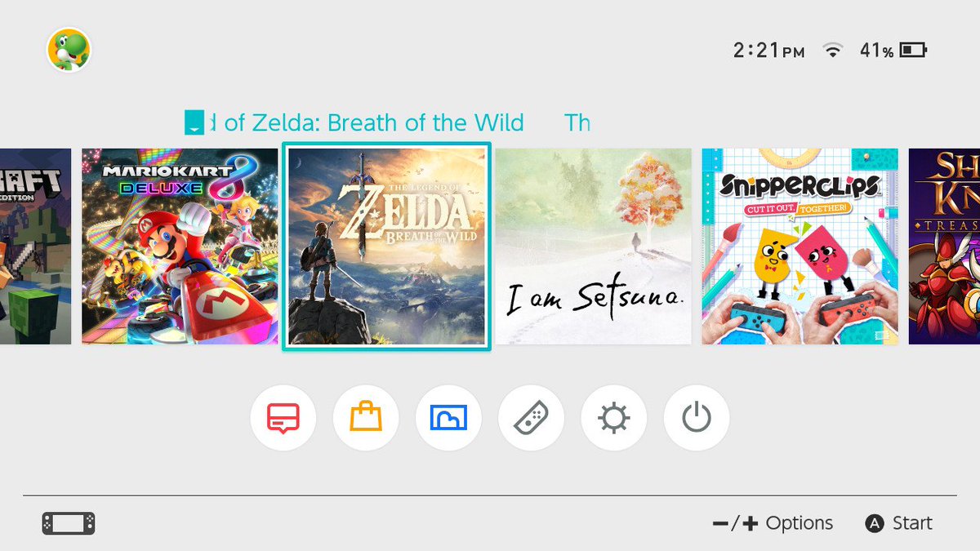Open the Controllers icon

pos(531,418)
